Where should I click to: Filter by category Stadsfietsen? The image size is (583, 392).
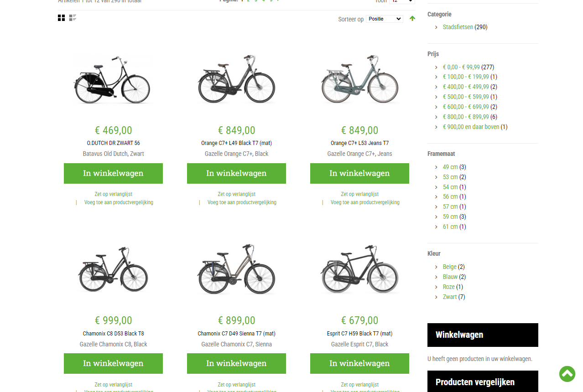pyautogui.click(x=458, y=27)
